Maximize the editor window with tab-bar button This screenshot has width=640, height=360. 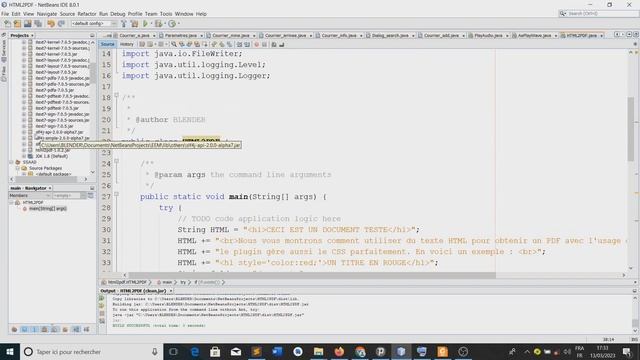(636, 35)
